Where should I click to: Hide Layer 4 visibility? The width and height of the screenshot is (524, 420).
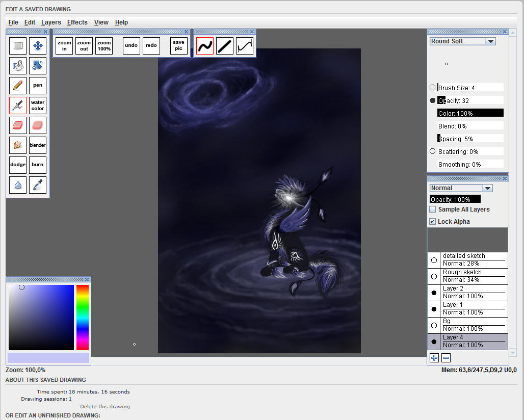(434, 342)
